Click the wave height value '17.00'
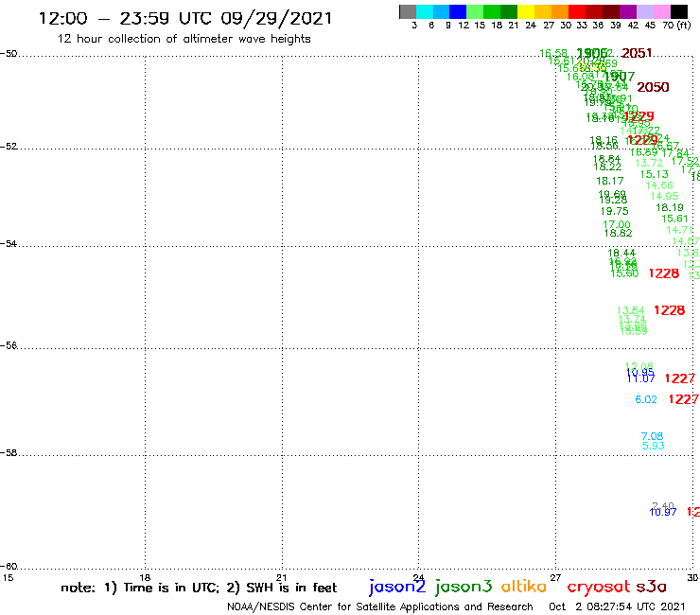This screenshot has width=700, height=615. click(617, 224)
